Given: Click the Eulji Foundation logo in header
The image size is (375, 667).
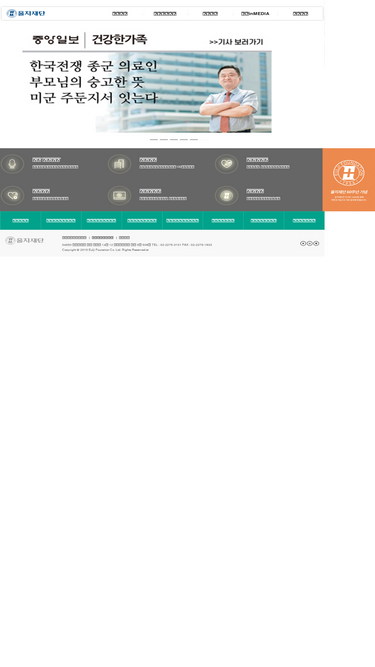Looking at the screenshot, I should [x=26, y=13].
